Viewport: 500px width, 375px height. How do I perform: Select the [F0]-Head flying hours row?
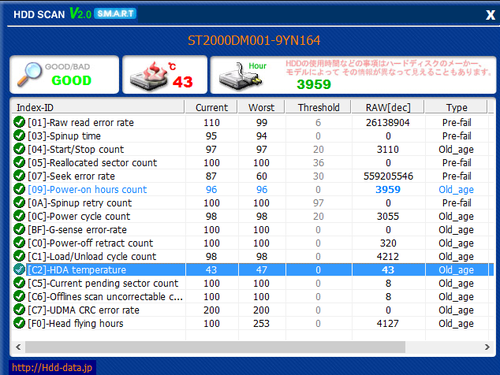coord(252,323)
